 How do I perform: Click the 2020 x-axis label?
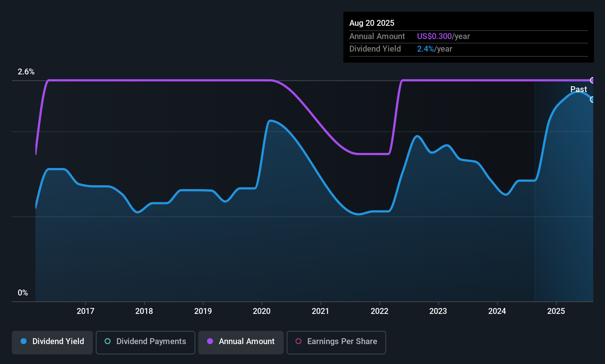262,311
